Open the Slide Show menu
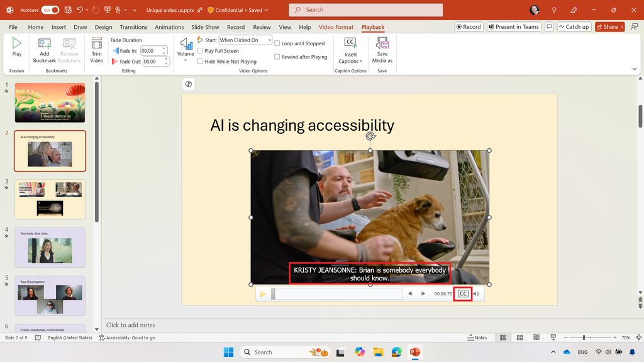 [204, 27]
